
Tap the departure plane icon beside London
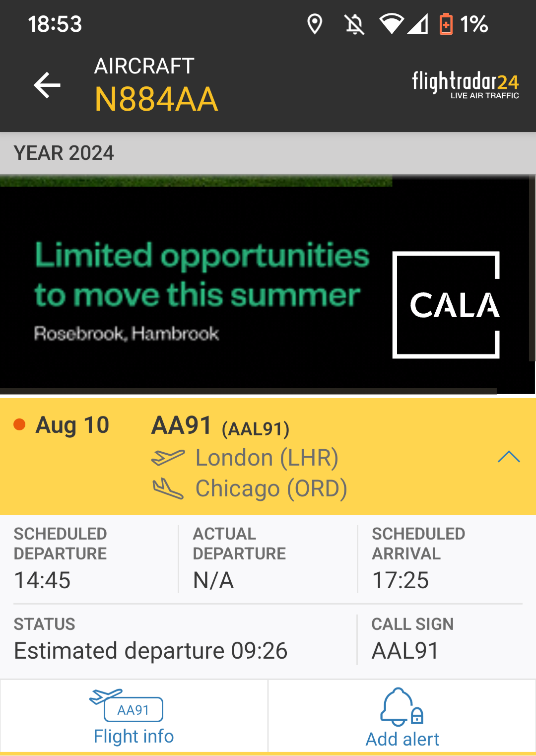(x=168, y=457)
